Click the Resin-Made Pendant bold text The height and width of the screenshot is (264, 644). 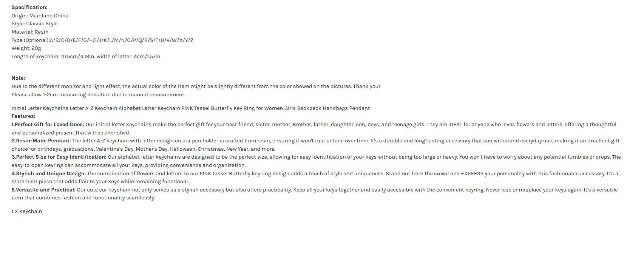[41, 141]
